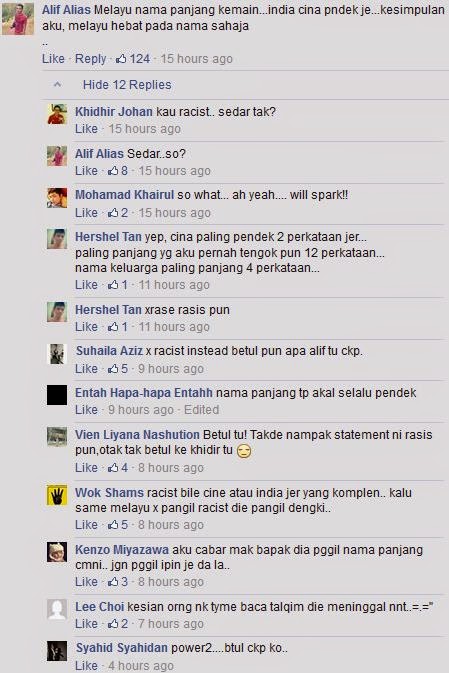
Task: Click thumbs-up count on Vien Liyana Nashution's reply
Action: [x=118, y=468]
